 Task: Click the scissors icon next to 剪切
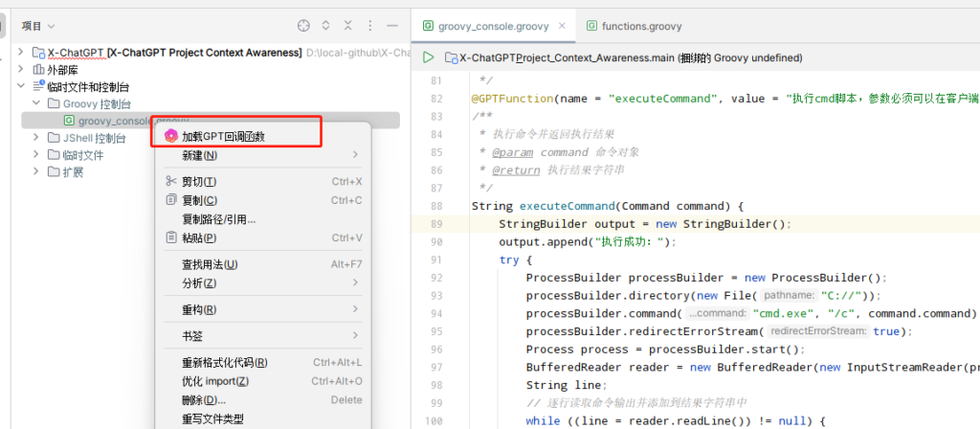[171, 182]
